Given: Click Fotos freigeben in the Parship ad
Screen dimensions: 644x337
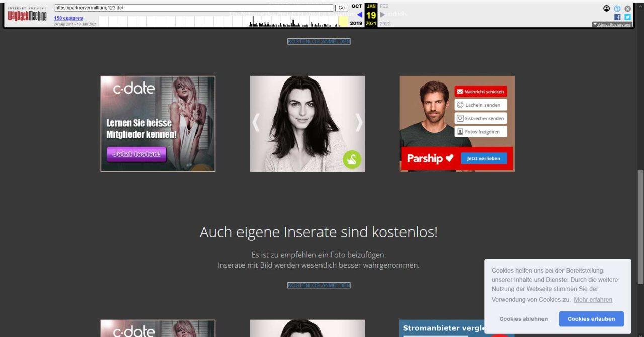Looking at the screenshot, I should click(481, 132).
